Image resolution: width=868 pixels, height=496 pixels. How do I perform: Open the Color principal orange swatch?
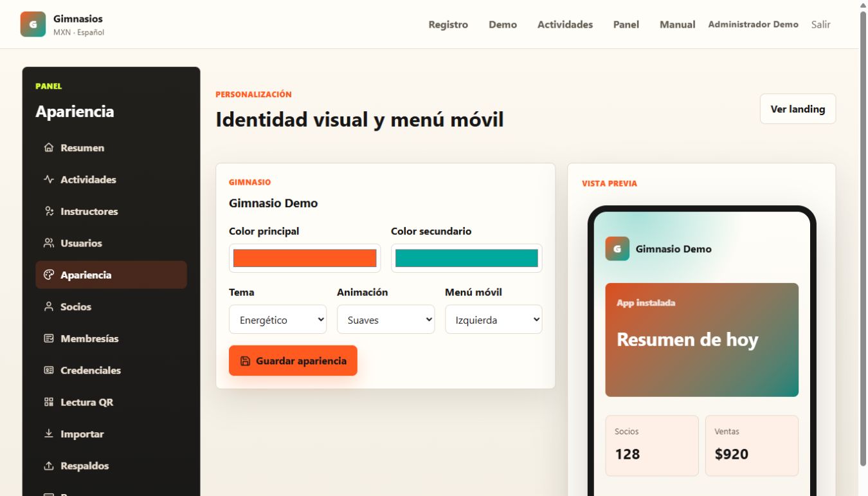point(305,258)
